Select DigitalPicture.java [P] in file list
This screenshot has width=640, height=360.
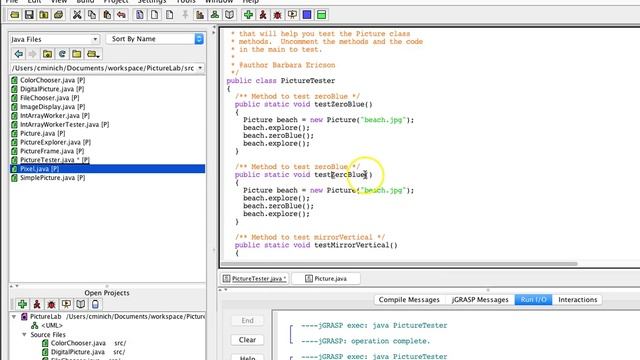(107, 89)
